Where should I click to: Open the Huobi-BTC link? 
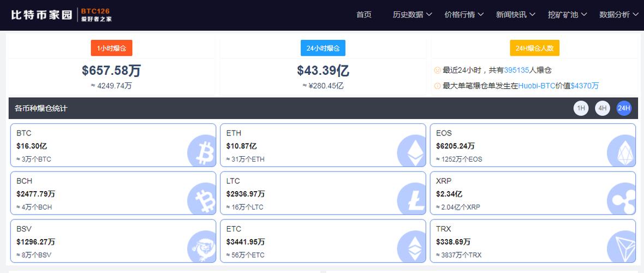[x=536, y=86]
